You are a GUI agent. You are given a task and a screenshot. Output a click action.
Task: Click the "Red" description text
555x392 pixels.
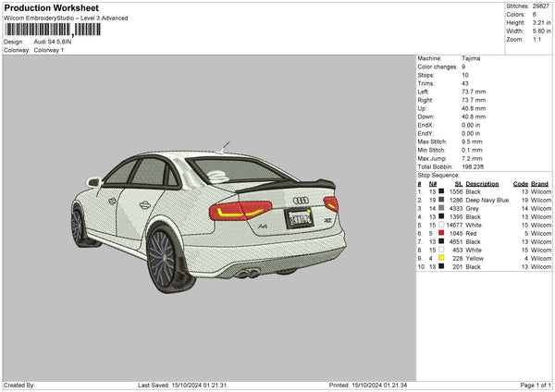coord(471,234)
